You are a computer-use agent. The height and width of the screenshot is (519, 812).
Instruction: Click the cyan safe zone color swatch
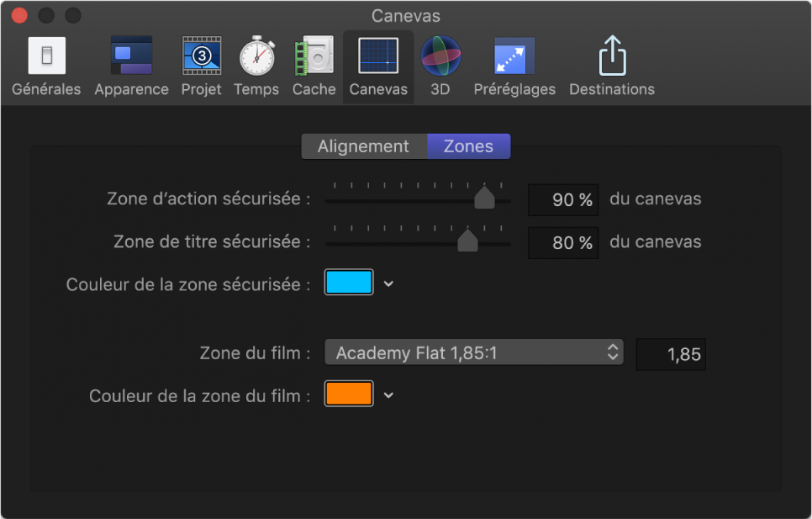tap(348, 283)
